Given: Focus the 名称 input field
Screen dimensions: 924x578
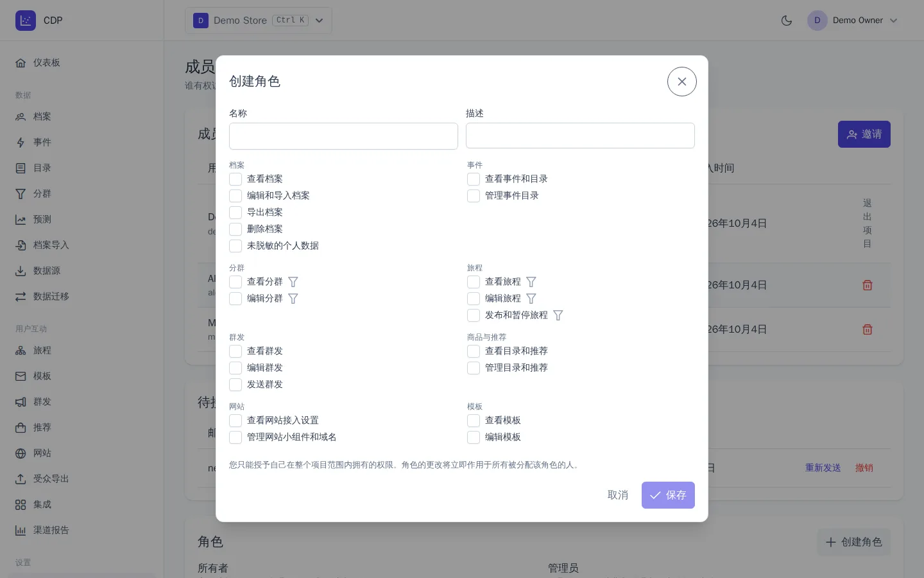Looking at the screenshot, I should pyautogui.click(x=343, y=136).
